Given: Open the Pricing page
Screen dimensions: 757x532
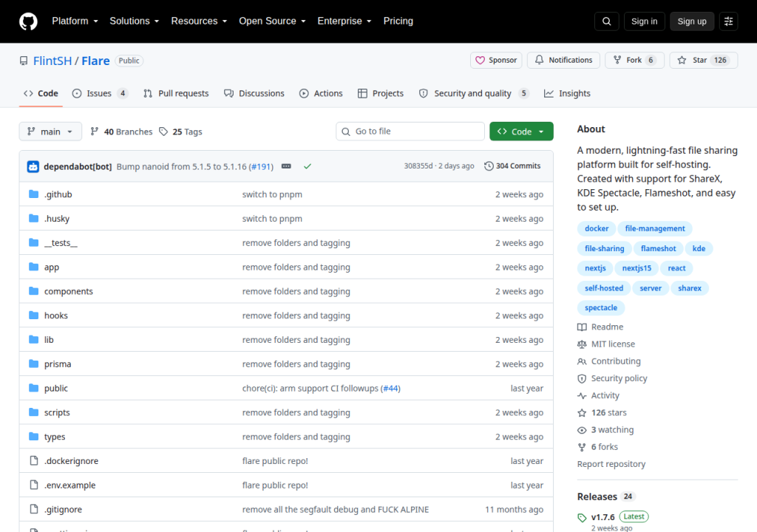Looking at the screenshot, I should [x=398, y=21].
